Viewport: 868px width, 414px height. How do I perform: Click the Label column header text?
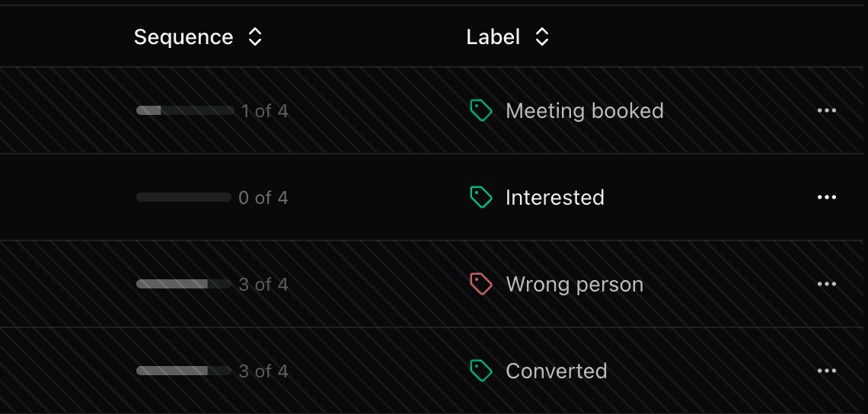tap(493, 37)
